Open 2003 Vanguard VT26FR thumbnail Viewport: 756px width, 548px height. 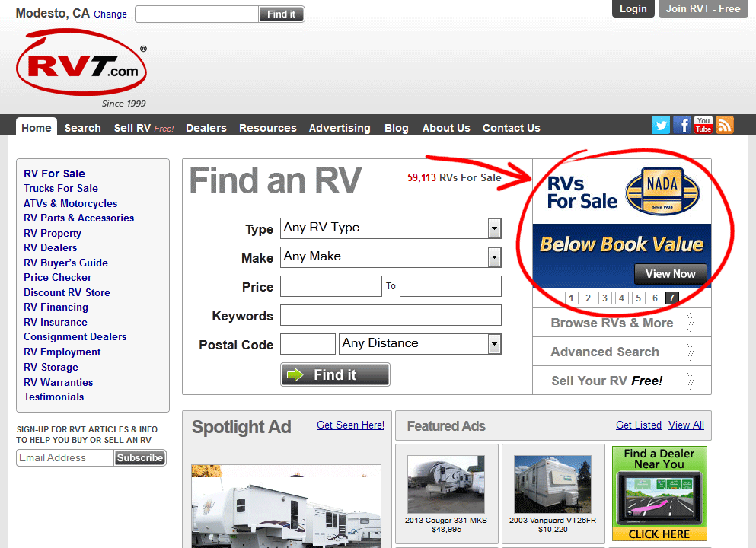point(553,484)
